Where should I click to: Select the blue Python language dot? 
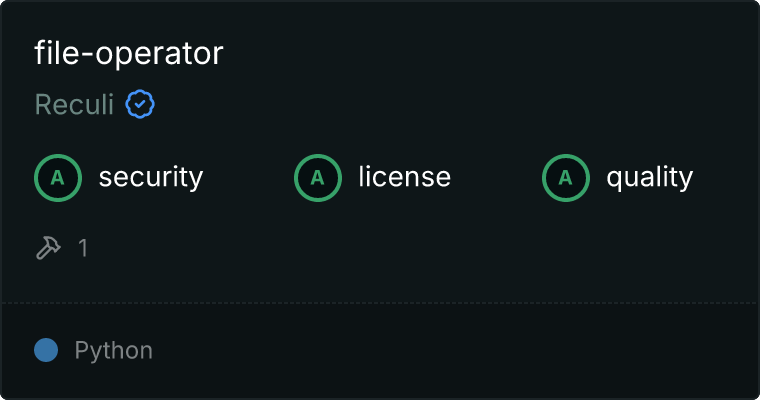point(46,350)
